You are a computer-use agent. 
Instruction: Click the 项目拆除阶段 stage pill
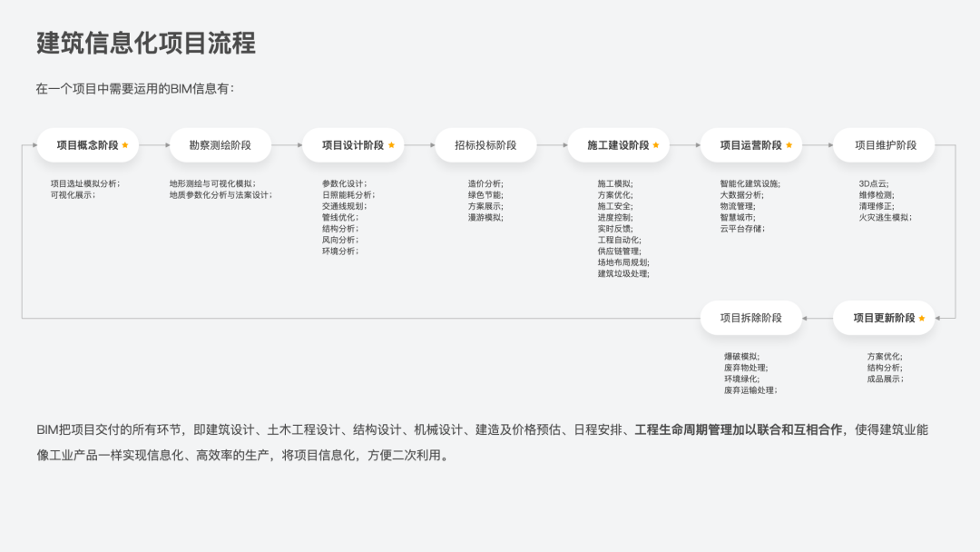751,318
